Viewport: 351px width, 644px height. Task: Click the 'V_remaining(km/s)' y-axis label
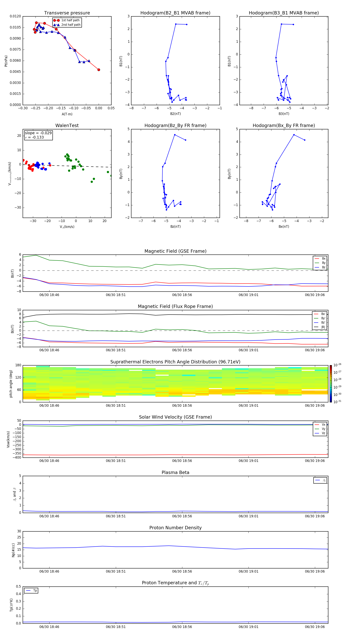pyautogui.click(x=10, y=173)
